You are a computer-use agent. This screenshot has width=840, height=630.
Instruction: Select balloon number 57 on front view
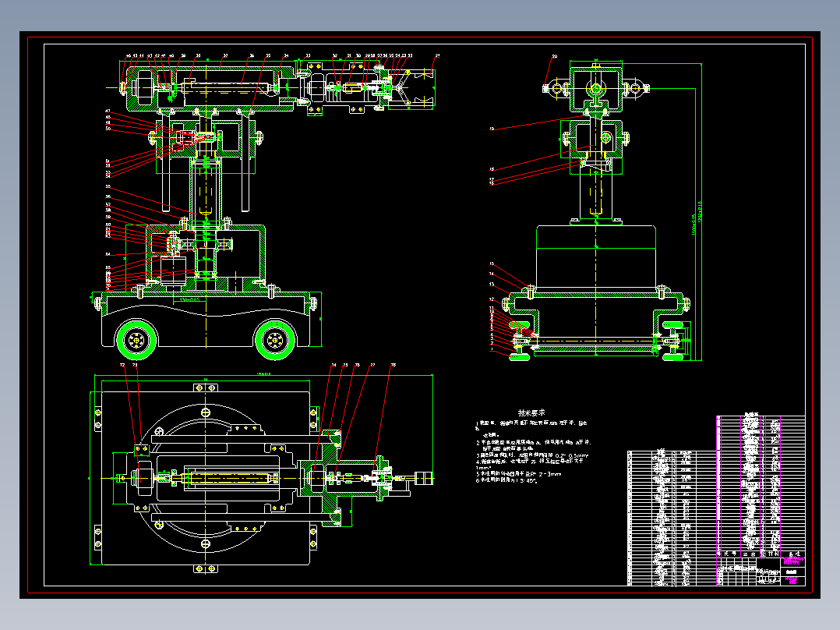click(108, 205)
